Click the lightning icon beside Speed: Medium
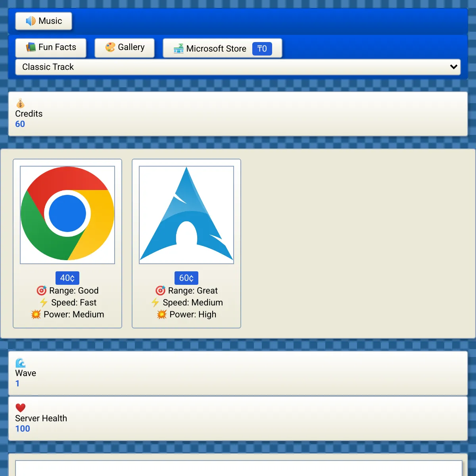This screenshot has height=476, width=476. point(155,303)
